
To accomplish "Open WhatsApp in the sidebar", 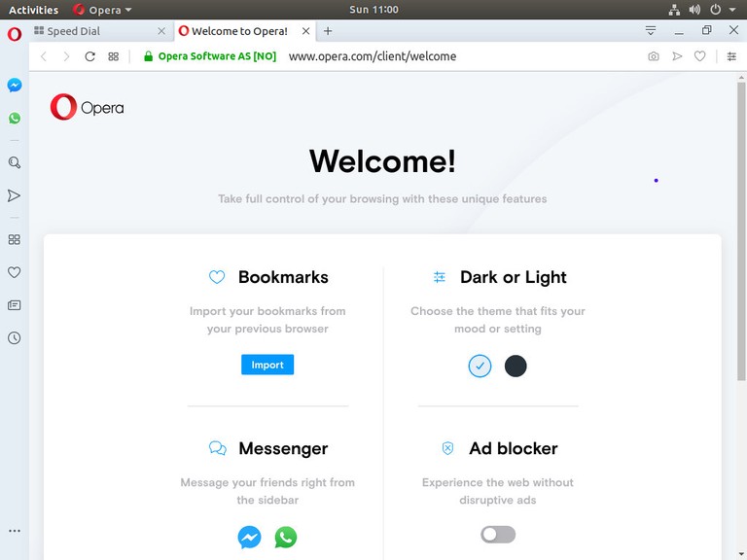I will tap(15, 119).
